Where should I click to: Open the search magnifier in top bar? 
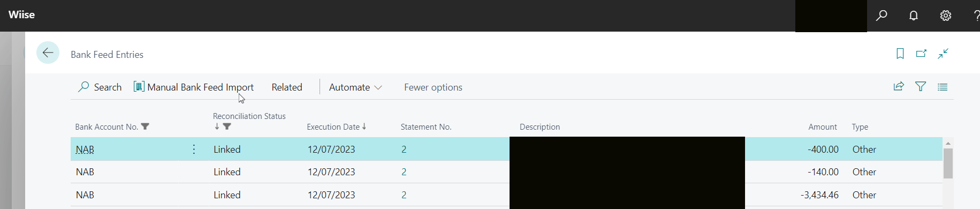(x=882, y=16)
